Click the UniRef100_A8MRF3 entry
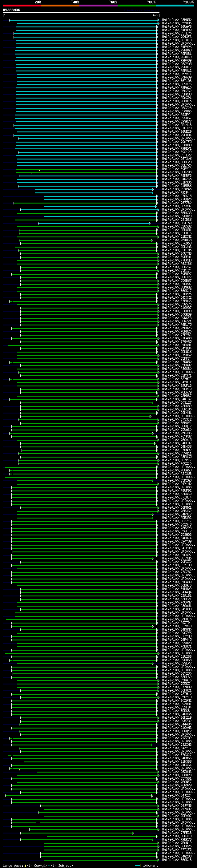This screenshot has width=197, height=868. tap(176, 176)
